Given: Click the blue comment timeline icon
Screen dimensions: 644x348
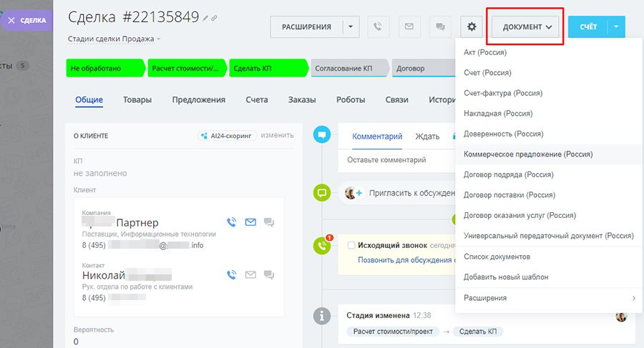Looking at the screenshot, I should tap(322, 134).
